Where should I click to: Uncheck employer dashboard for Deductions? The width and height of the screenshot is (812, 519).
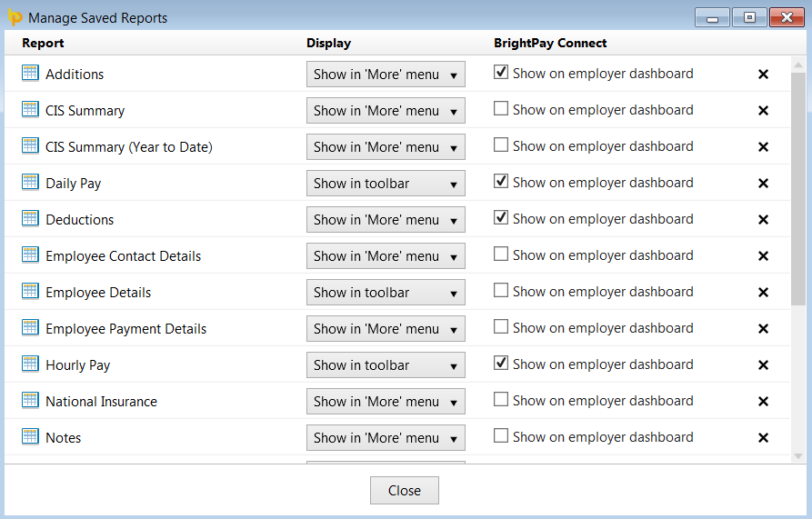(x=501, y=217)
